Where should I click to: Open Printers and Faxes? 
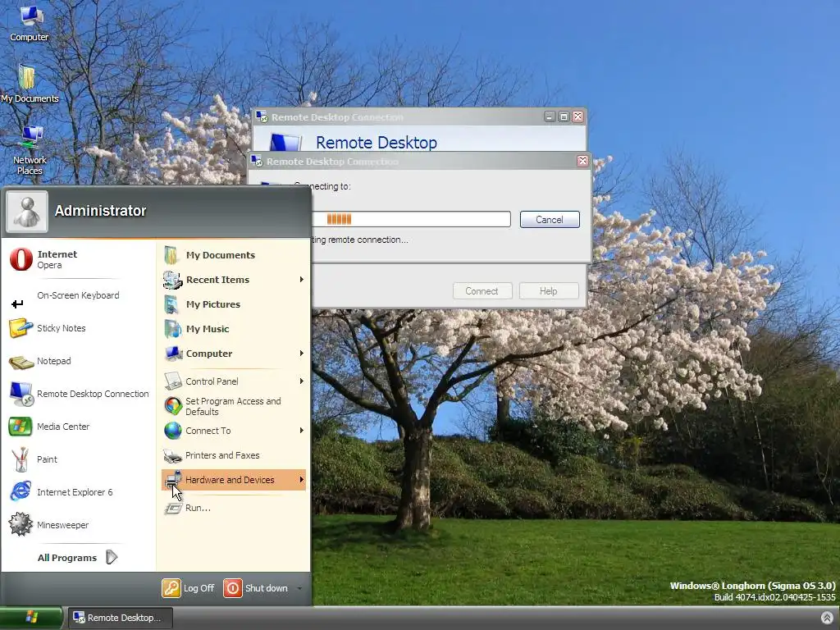click(234, 455)
